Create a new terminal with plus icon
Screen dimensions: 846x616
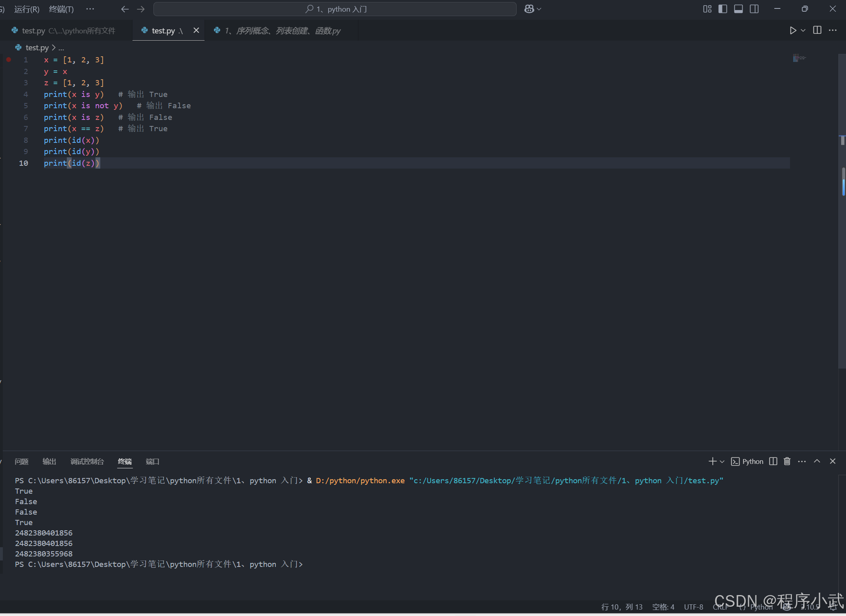pos(712,461)
